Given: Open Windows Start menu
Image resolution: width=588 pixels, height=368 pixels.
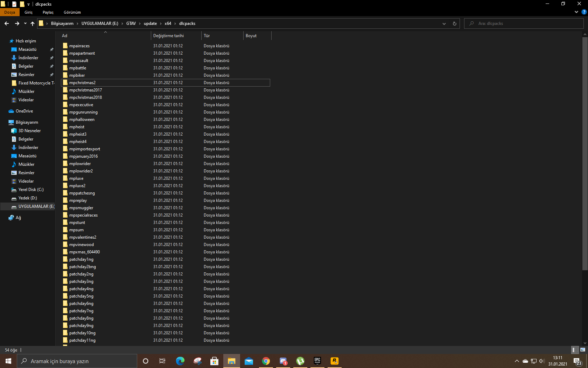Looking at the screenshot, I should [x=8, y=361].
